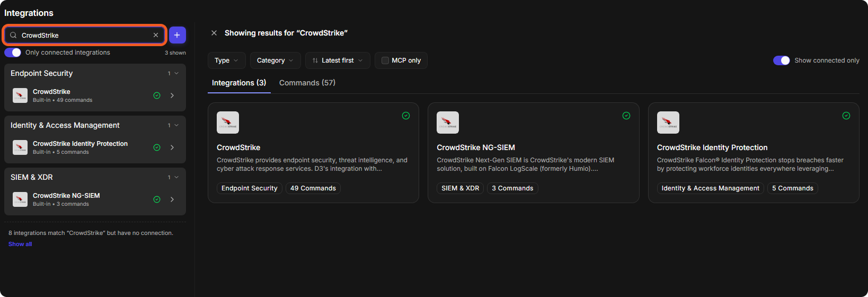Click the plus add integration button
The image size is (868, 297).
(x=178, y=35)
